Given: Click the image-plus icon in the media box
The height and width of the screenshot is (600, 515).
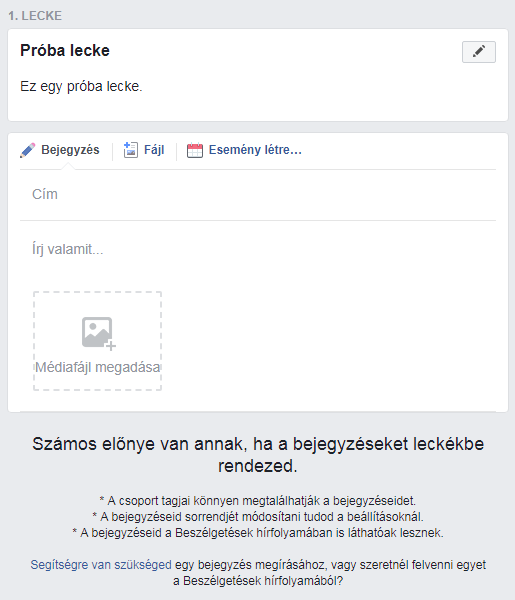Looking at the screenshot, I should pos(98,333).
